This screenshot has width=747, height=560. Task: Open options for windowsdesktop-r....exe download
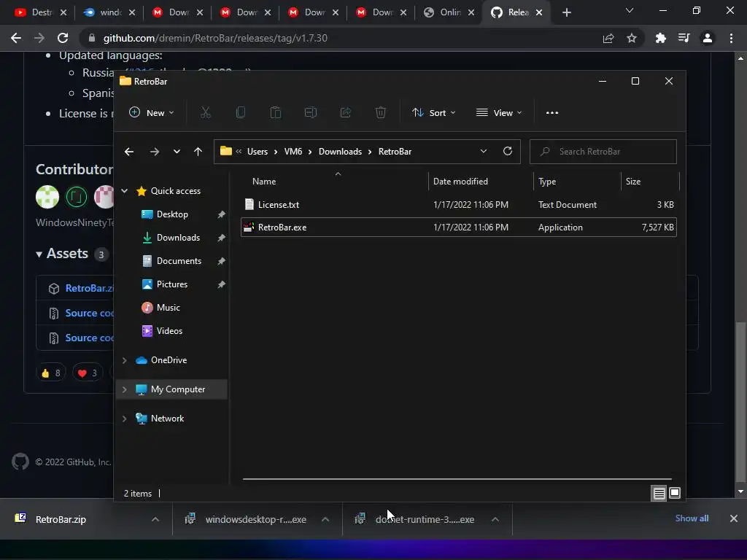coord(325,519)
